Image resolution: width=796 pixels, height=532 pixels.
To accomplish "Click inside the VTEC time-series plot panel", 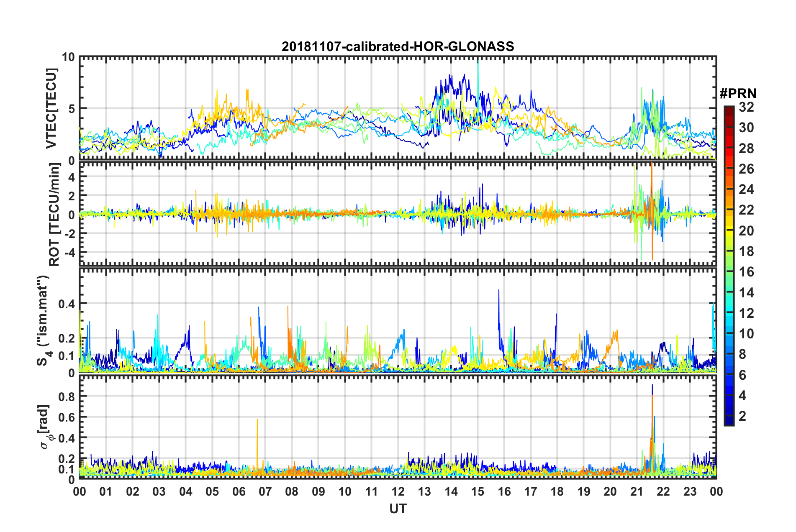I will (x=398, y=108).
